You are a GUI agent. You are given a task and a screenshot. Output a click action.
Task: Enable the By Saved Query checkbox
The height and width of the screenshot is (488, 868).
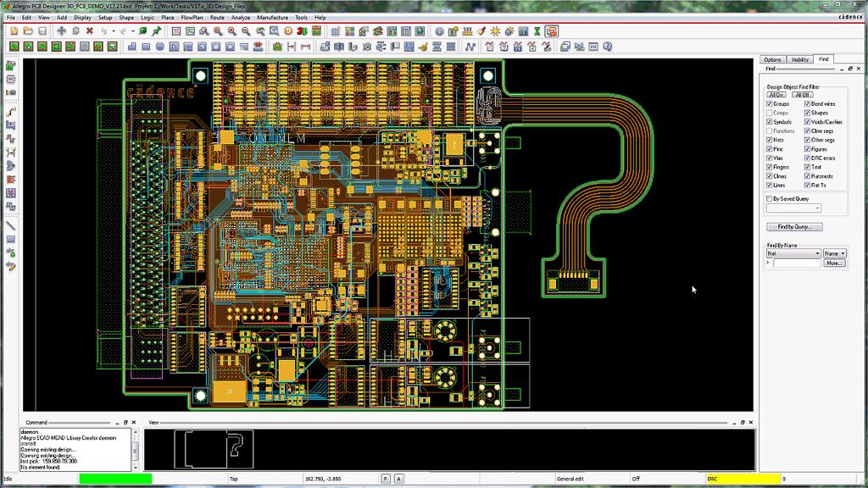(x=770, y=198)
